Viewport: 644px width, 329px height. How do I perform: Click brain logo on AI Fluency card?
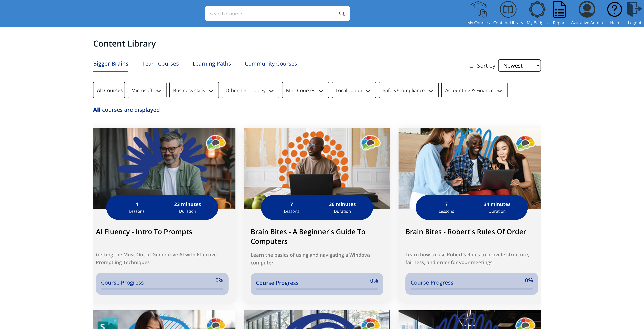pos(215,143)
